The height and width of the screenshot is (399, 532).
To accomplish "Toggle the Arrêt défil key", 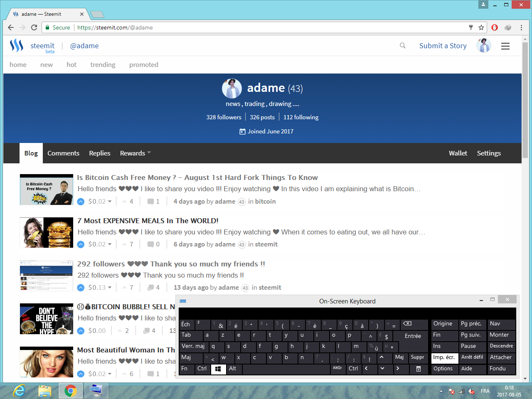I will tap(472, 358).
